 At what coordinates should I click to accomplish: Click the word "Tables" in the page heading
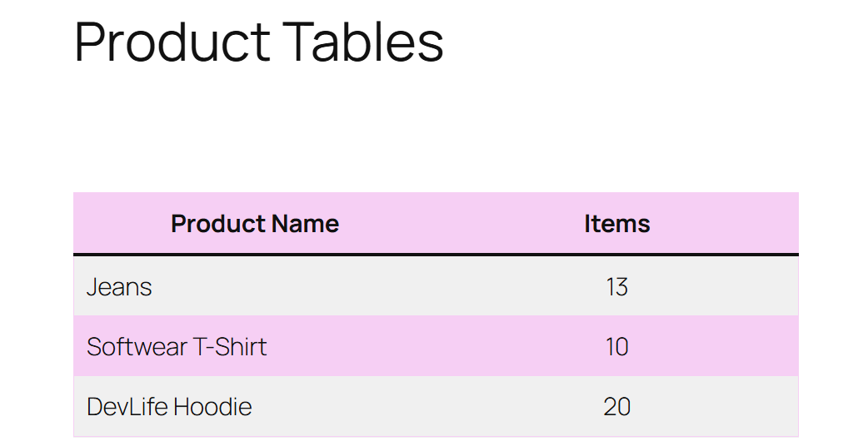click(362, 42)
